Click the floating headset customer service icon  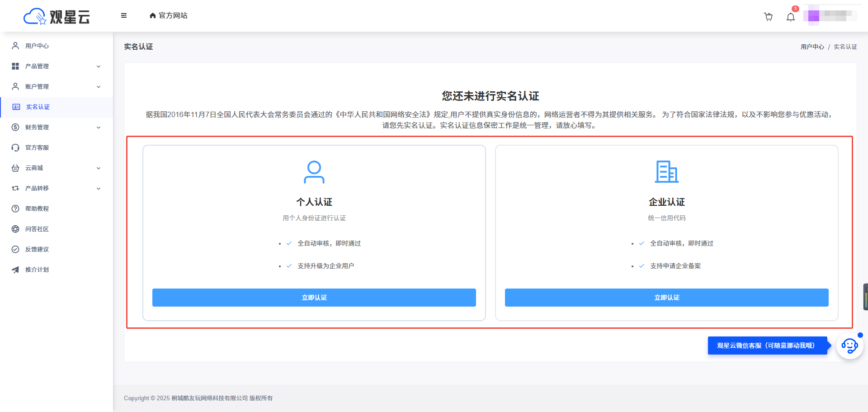pos(849,346)
